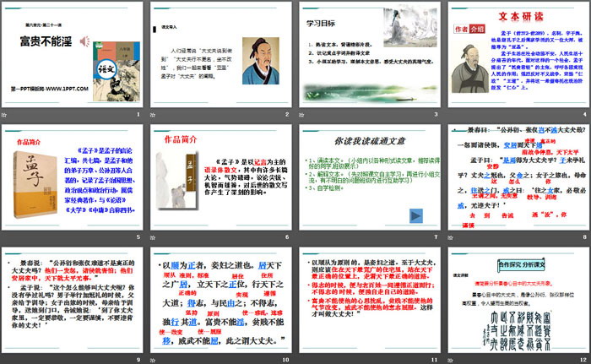Click slide number 2 label

(287, 114)
